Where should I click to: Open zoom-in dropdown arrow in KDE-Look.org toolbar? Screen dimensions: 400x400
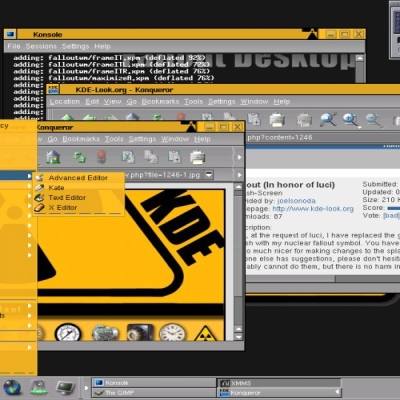click(359, 127)
